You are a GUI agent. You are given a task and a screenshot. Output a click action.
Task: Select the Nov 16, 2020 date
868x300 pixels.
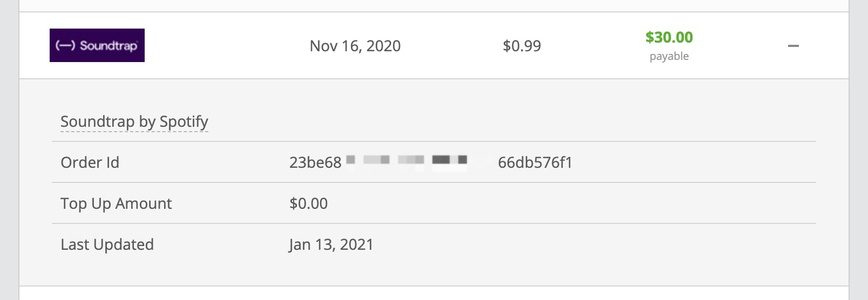355,46
